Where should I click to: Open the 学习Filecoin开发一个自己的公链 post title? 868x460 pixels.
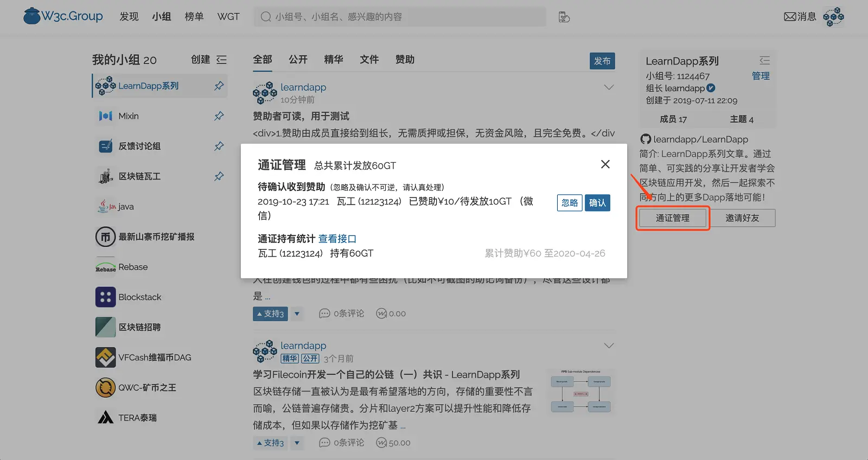tap(386, 375)
